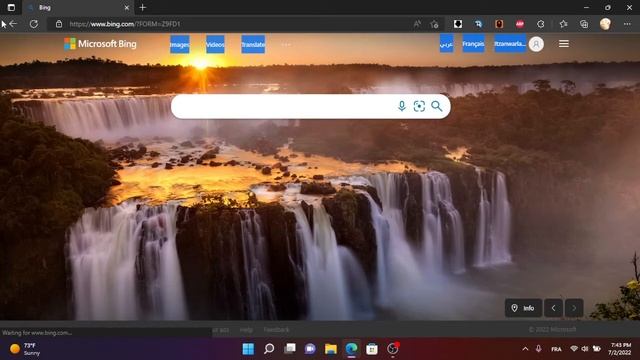The width and height of the screenshot is (640, 360).
Task: Open the Adblock Plus ABP extension
Action: coord(520,24)
